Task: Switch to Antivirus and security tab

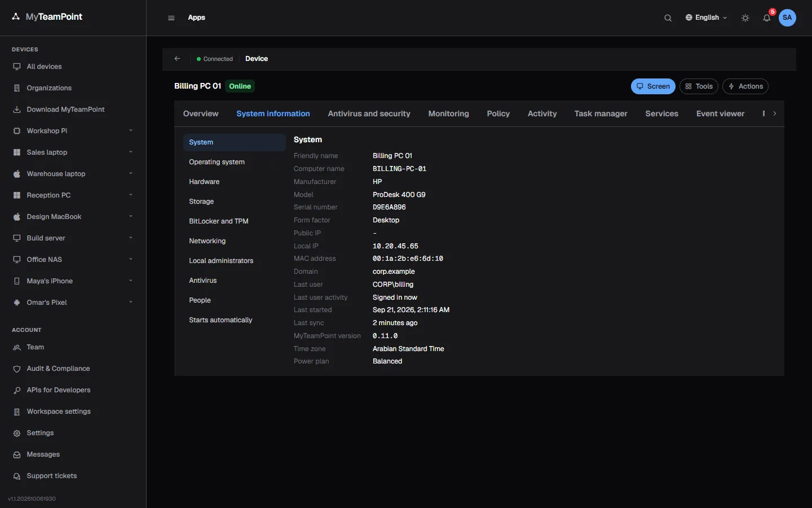Action: [369, 113]
